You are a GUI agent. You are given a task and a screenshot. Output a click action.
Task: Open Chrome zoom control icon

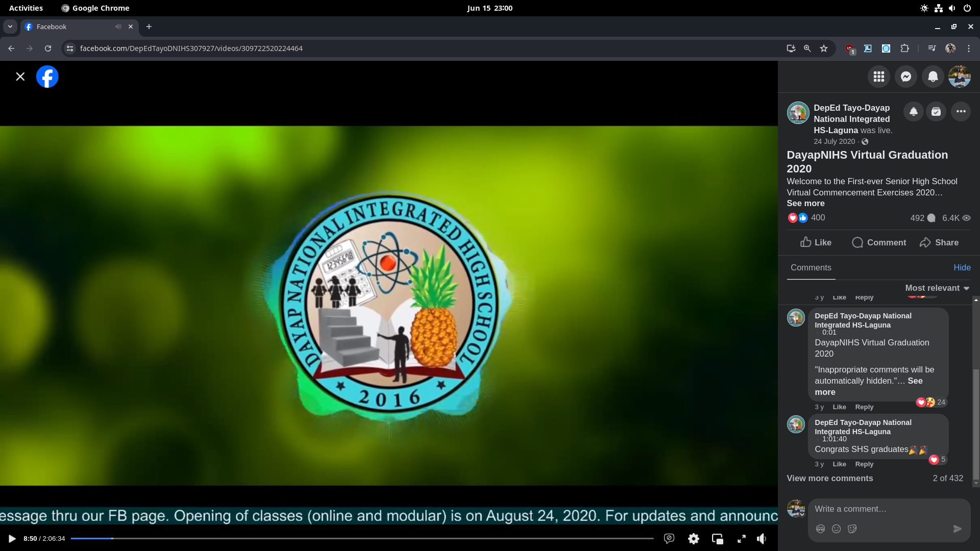807,48
